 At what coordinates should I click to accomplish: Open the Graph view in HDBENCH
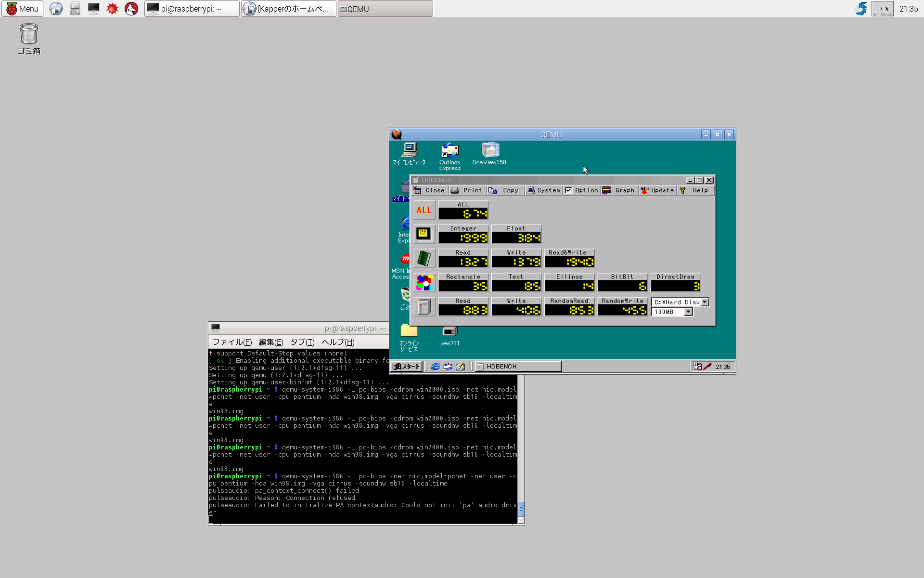click(619, 190)
